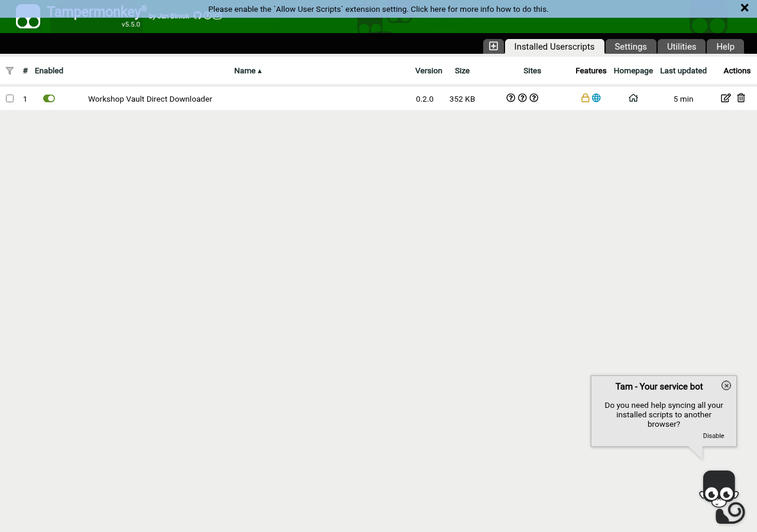Open the Instagram icon link in the header
This screenshot has height=532, width=757.
coord(217,15)
